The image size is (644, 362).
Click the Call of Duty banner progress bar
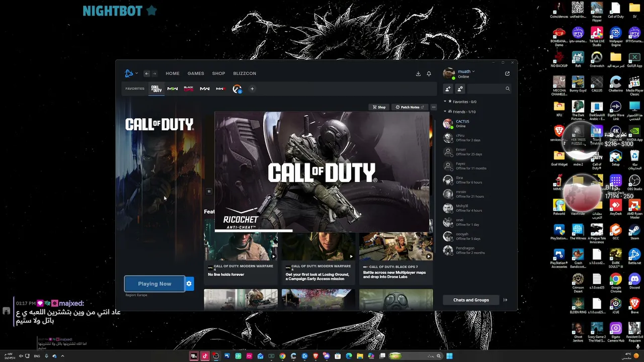(x=322, y=231)
